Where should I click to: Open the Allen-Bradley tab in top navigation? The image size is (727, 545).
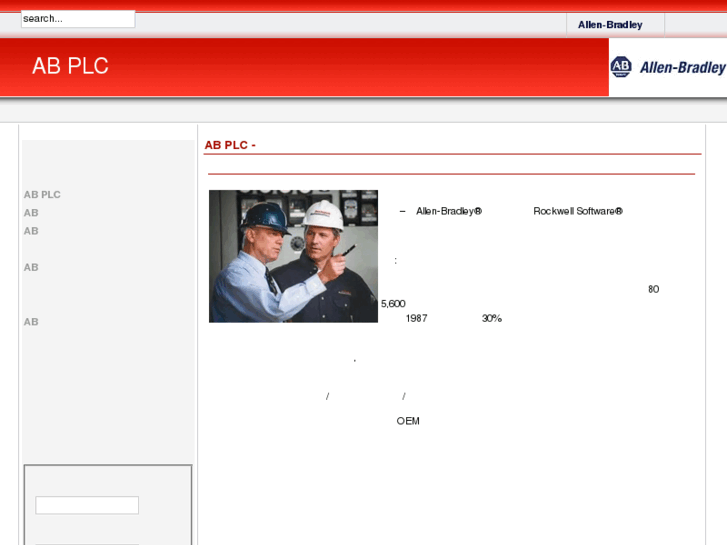(x=610, y=25)
